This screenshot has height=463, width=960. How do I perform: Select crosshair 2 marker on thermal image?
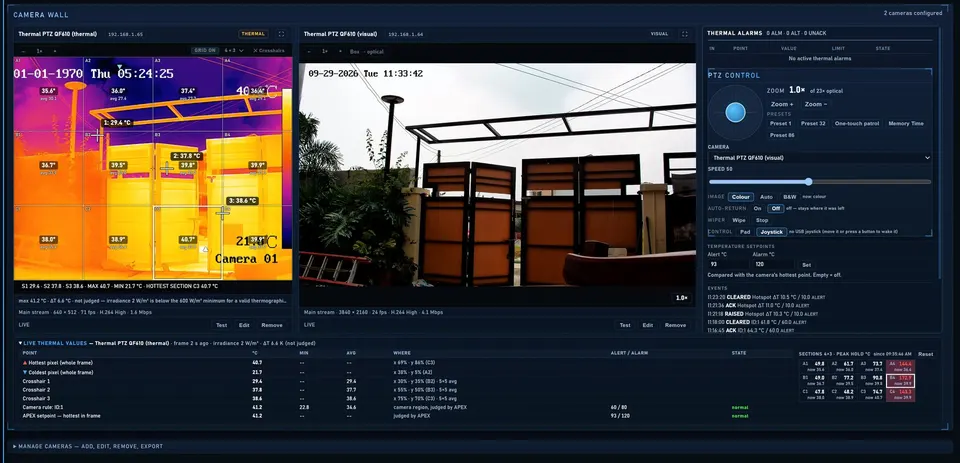click(167, 167)
